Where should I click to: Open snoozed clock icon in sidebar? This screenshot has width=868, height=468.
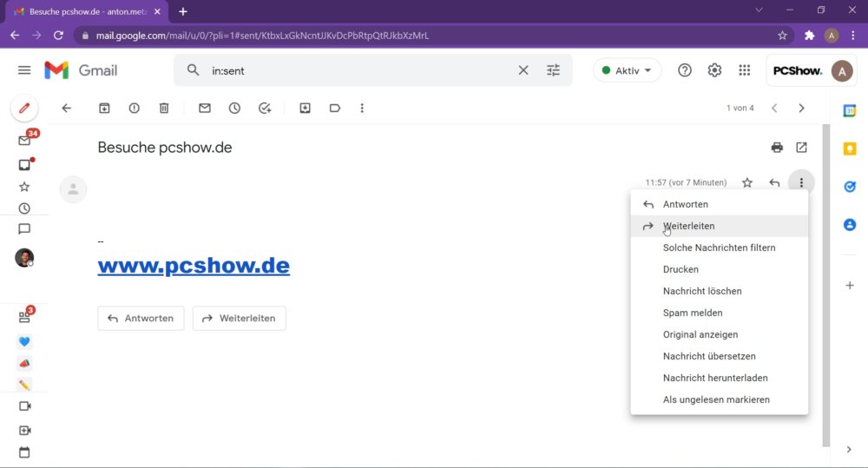pyautogui.click(x=24, y=208)
